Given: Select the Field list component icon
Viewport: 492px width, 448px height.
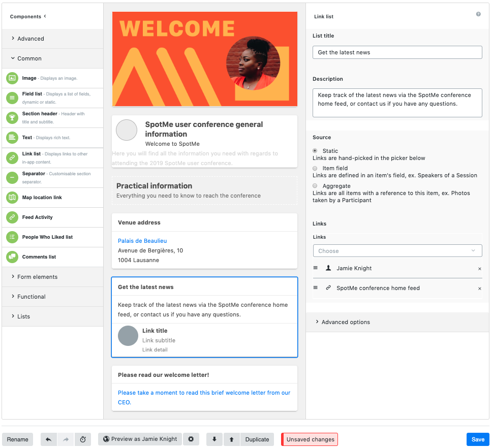Looking at the screenshot, I should coord(12,98).
